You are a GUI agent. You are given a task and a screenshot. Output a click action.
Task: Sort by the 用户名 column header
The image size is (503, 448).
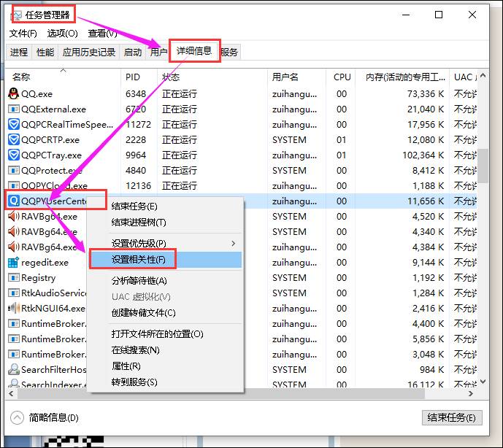point(296,77)
